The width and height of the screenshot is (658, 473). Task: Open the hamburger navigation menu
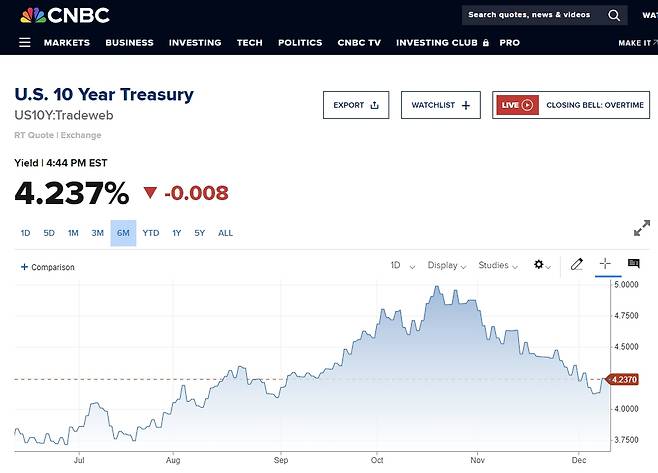[x=25, y=43]
